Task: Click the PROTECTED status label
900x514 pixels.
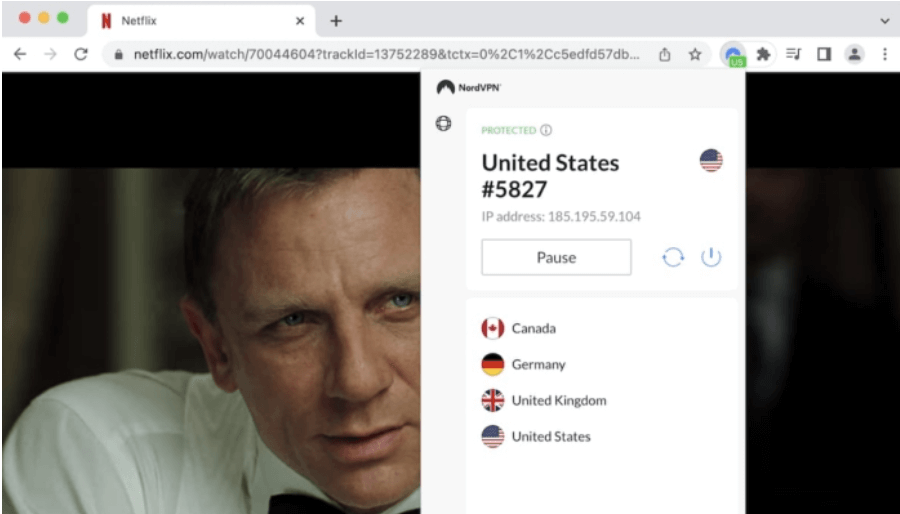Action: coord(509,131)
